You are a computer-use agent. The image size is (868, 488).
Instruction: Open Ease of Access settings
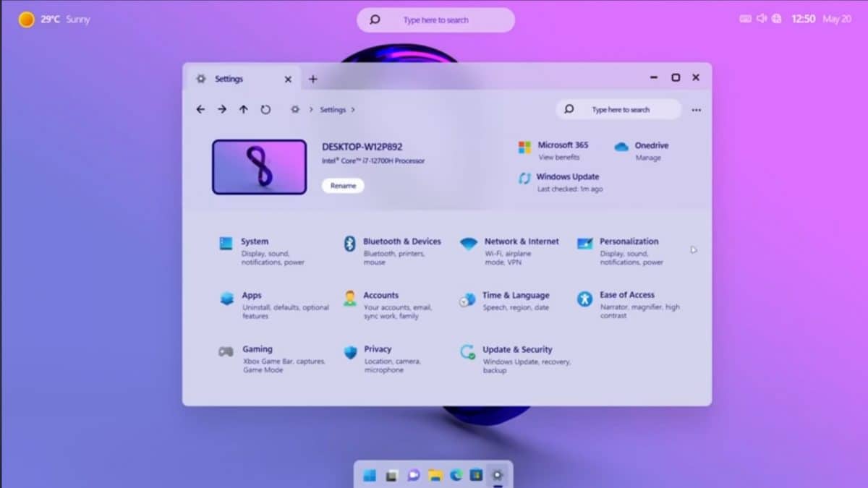626,294
